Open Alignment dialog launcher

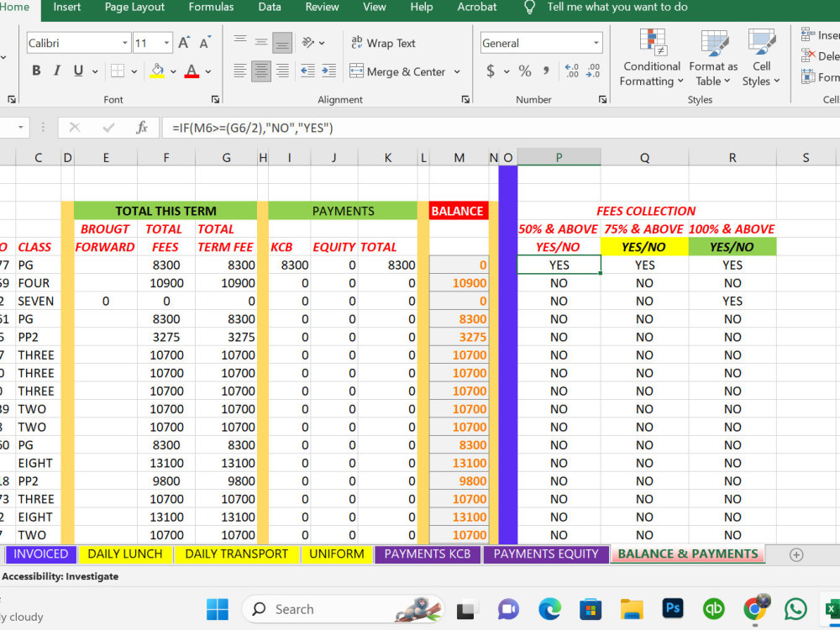(x=465, y=99)
